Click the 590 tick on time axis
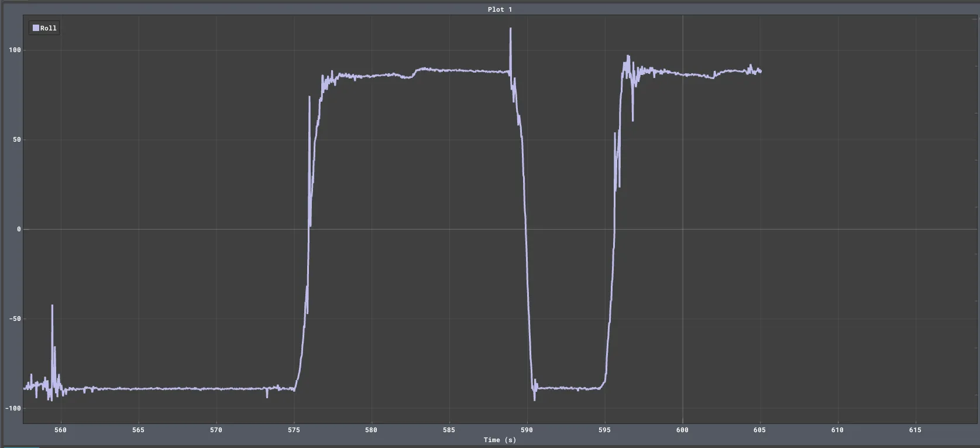This screenshot has height=448, width=980. [x=527, y=430]
